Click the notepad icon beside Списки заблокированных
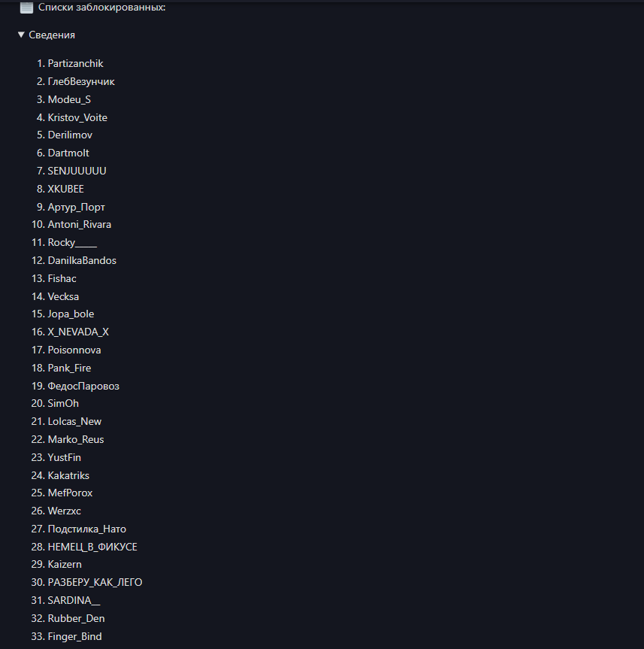Image resolution: width=644 pixels, height=649 pixels. click(x=26, y=8)
